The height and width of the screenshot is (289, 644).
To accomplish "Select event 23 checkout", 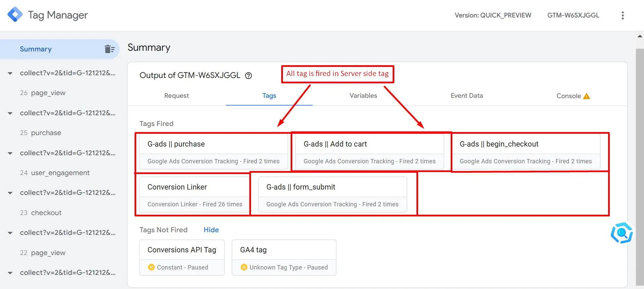I will tap(41, 213).
